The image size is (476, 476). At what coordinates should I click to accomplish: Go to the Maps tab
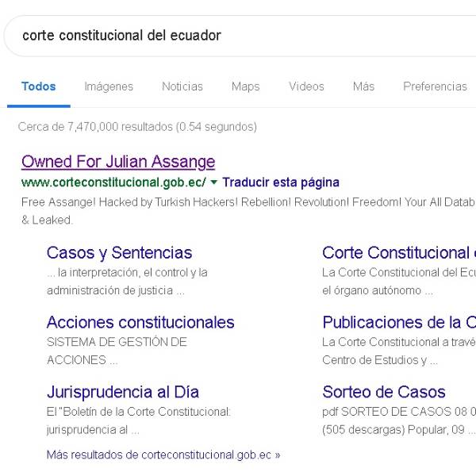coord(245,86)
